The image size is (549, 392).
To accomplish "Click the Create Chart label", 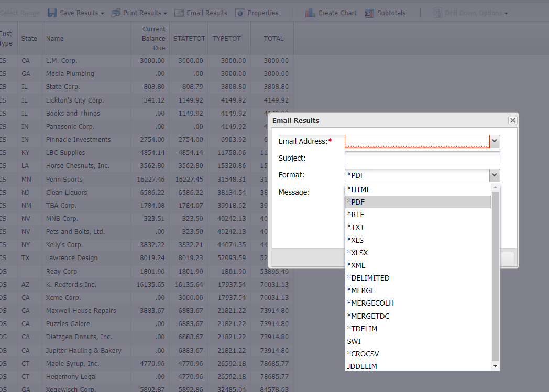I will (337, 13).
